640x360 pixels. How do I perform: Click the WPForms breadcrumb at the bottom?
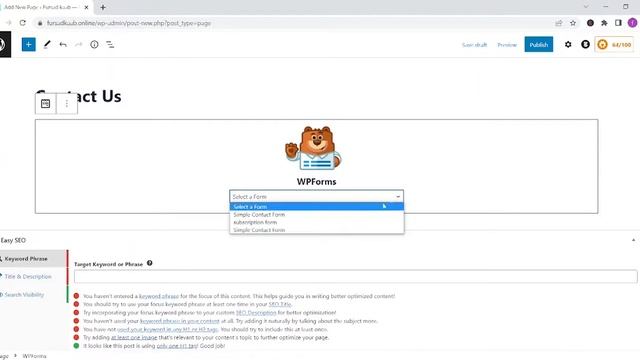click(34, 356)
